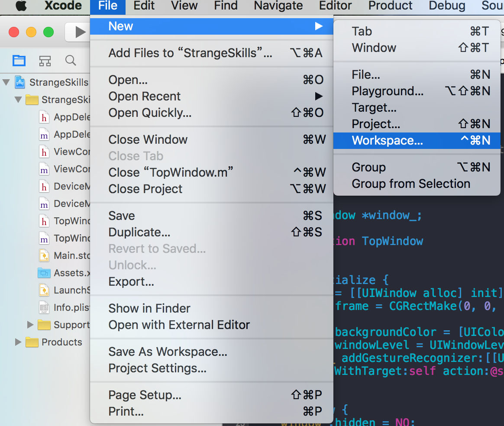The width and height of the screenshot is (504, 426).
Task: Choose Save menu item
Action: tap(211, 216)
